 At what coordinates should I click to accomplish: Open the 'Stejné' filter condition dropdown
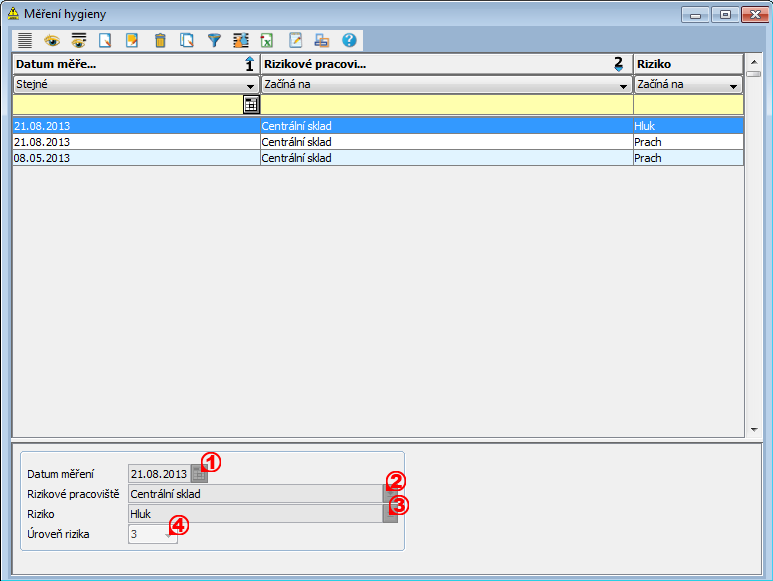pyautogui.click(x=250, y=86)
